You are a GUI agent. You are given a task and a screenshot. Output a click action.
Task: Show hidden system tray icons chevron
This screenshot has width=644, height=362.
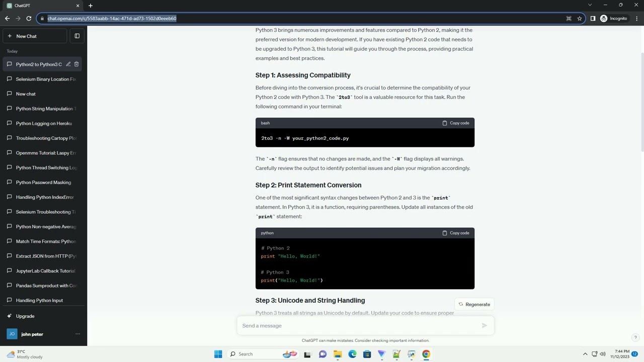pyautogui.click(x=585, y=354)
